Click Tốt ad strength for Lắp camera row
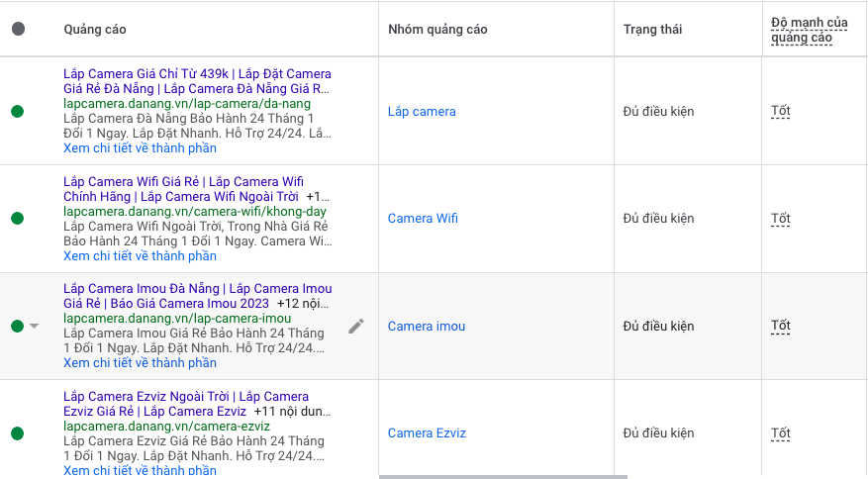The height and width of the screenshot is (479, 868). click(781, 111)
